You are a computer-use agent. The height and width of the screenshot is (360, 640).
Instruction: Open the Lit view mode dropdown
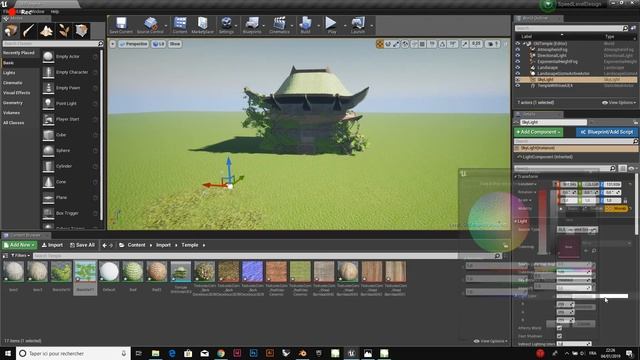click(x=158, y=44)
